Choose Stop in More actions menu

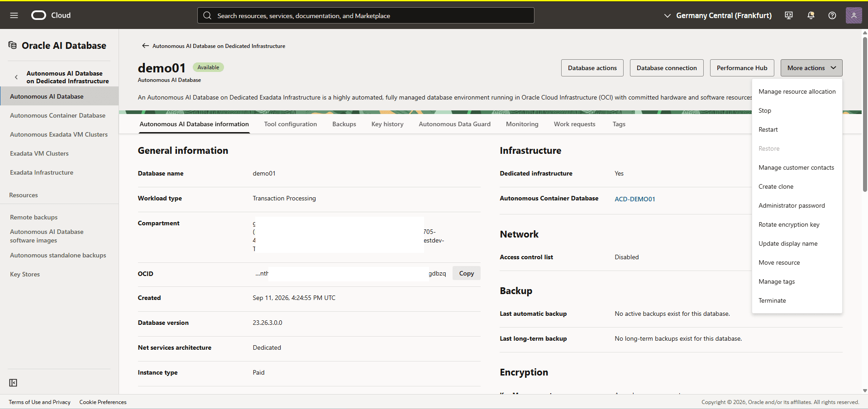797,110
